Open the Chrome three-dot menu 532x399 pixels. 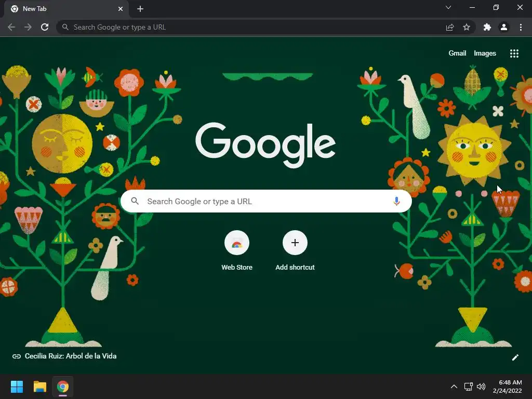coord(521,27)
